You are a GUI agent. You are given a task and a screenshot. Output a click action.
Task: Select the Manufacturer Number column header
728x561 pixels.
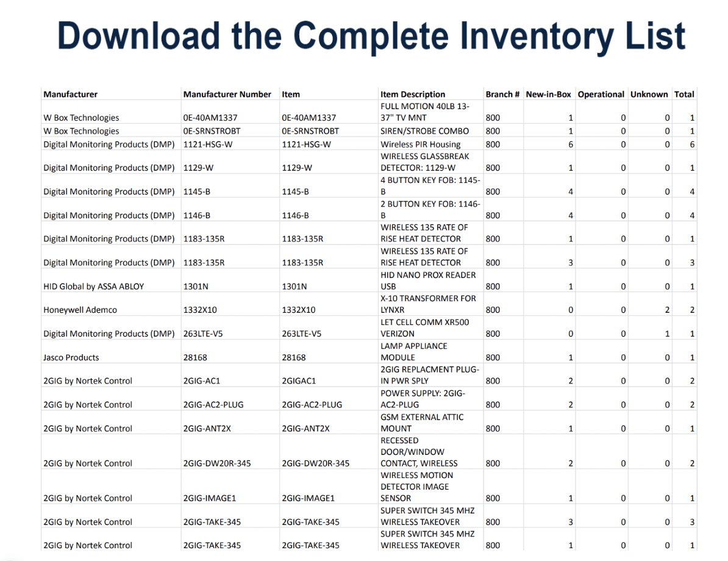(227, 95)
